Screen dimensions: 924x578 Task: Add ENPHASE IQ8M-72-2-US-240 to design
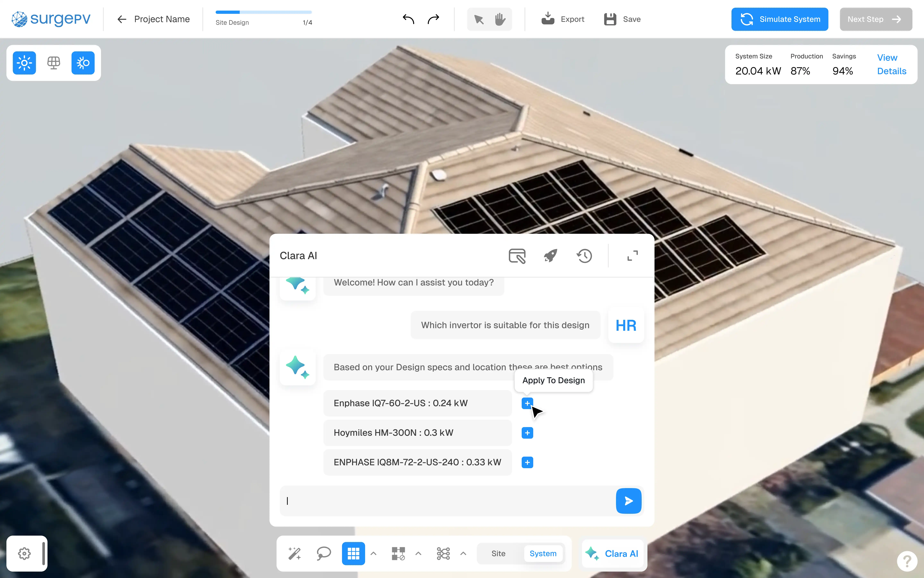pyautogui.click(x=527, y=463)
